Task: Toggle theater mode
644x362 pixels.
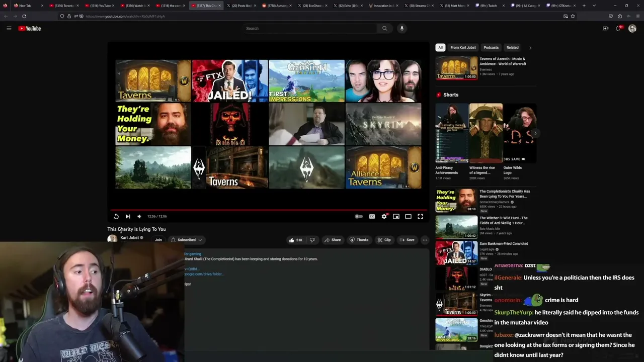Action: pyautogui.click(x=409, y=216)
